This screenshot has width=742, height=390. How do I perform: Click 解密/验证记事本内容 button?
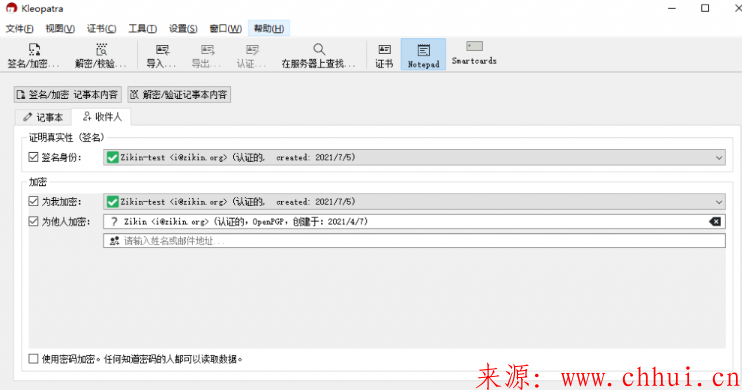coord(179,95)
